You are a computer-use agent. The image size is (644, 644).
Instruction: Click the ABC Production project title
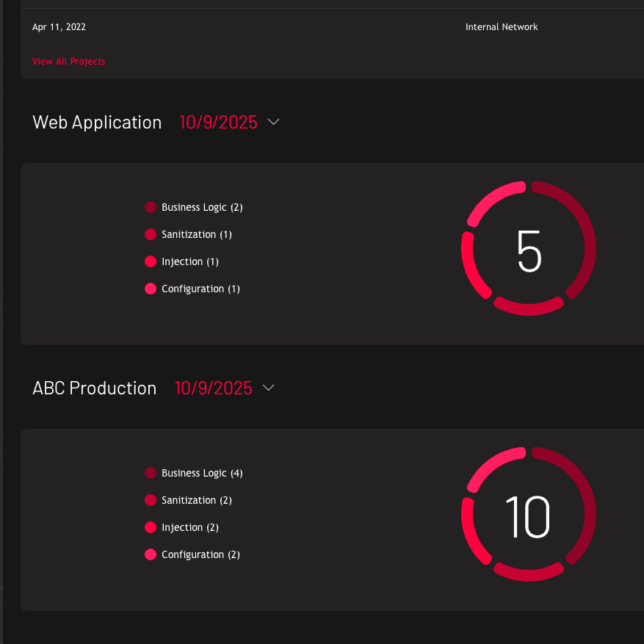coord(94,388)
